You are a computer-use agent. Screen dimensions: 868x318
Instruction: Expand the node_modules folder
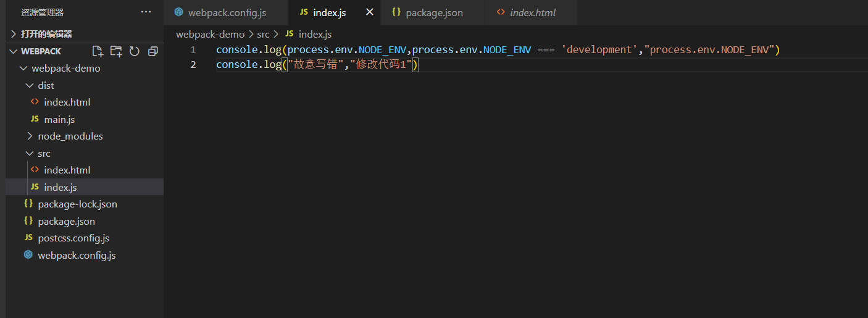[85, 136]
